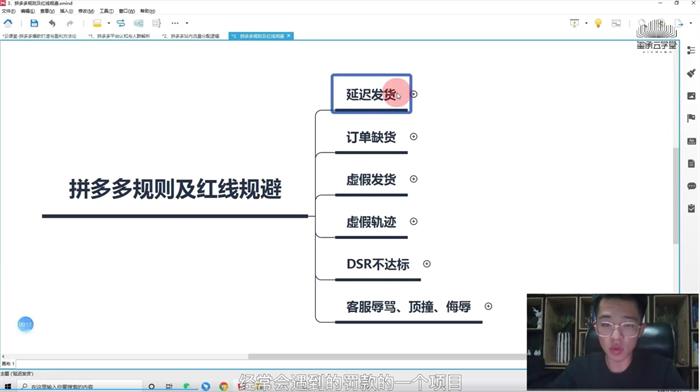This screenshot has height=392, width=700.
Task: Open the dropdown arrow beside the presentation icon
Action: click(586, 23)
